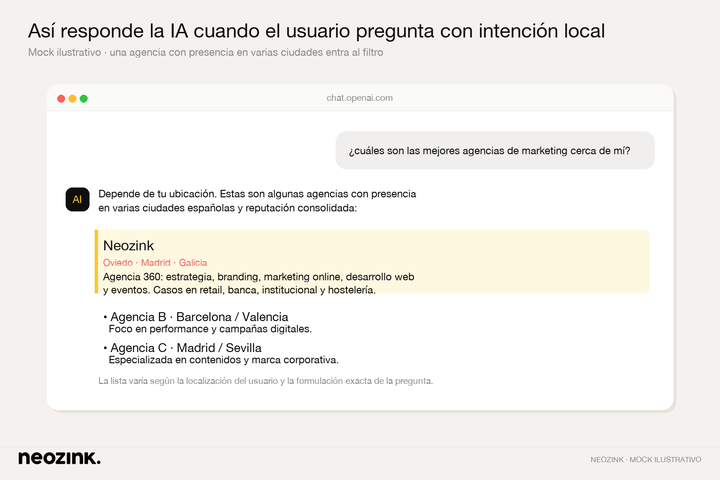Image resolution: width=720 pixels, height=480 pixels.
Task: Click the yellow minimize window dot
Action: (x=73, y=99)
